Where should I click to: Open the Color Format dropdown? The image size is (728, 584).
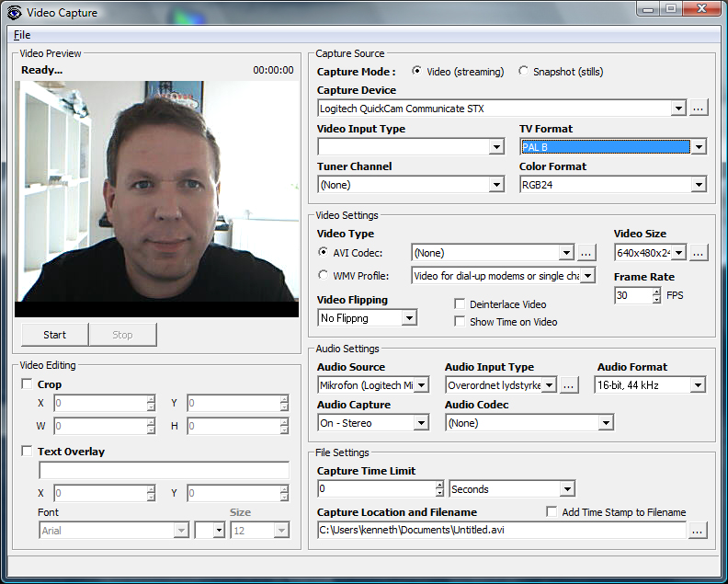699,185
